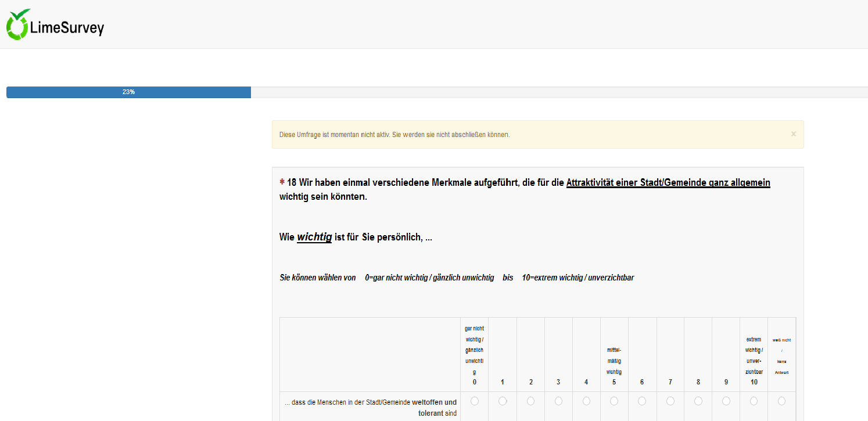Click underlined Attraktivität einer Stadt/Gemeinde text

(x=668, y=183)
